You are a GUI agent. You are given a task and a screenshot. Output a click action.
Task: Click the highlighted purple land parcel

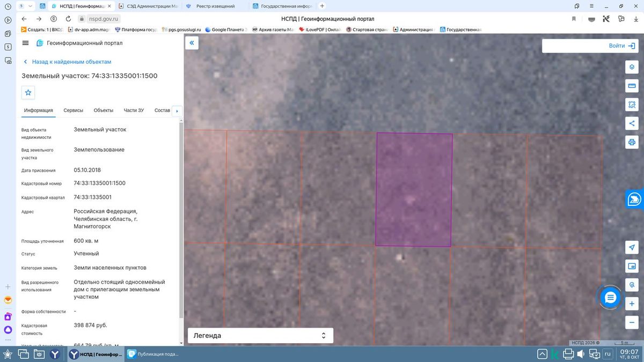coord(414,189)
